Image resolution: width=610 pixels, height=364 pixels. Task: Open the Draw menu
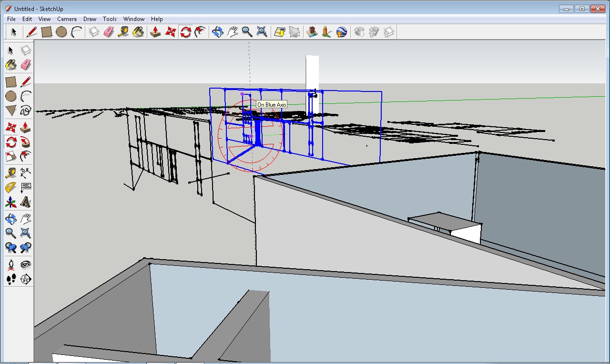(x=90, y=19)
